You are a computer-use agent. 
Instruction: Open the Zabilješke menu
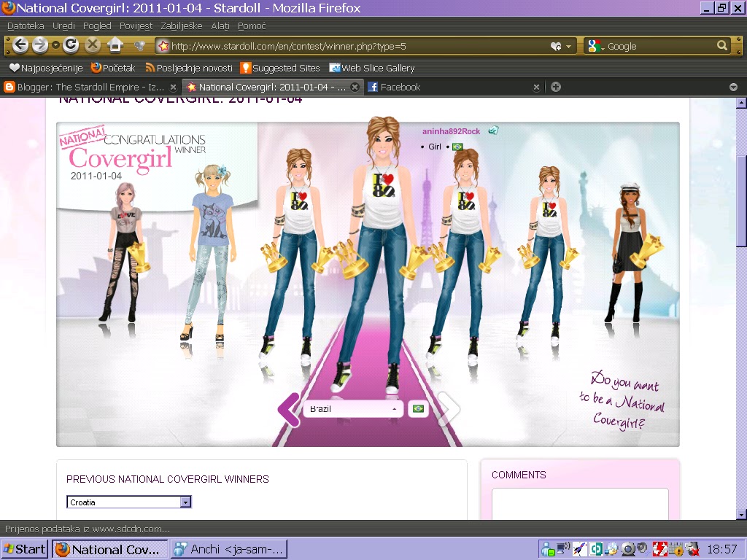pos(181,26)
